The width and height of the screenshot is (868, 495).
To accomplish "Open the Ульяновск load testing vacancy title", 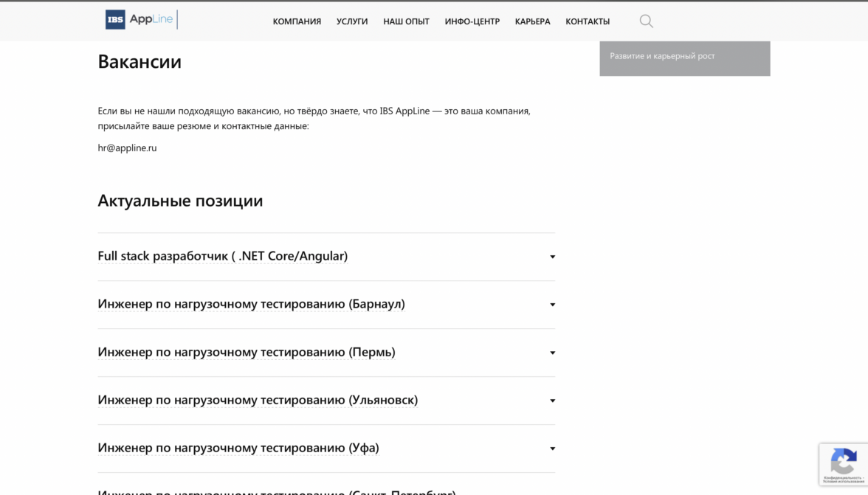I will (x=258, y=400).
